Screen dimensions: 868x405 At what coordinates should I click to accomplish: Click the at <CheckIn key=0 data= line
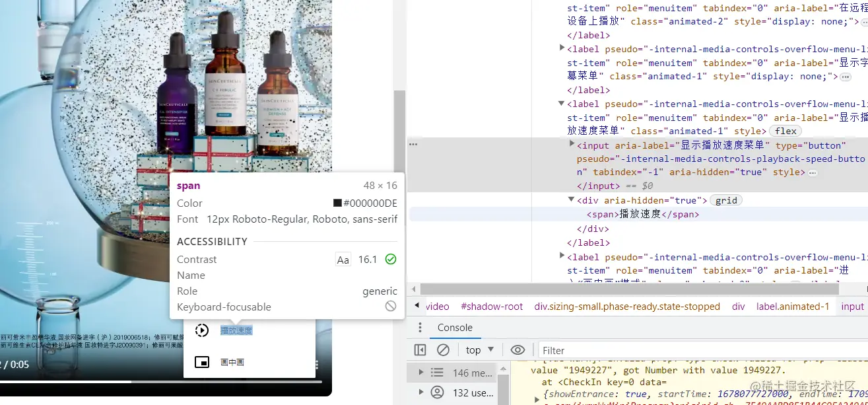pos(605,382)
